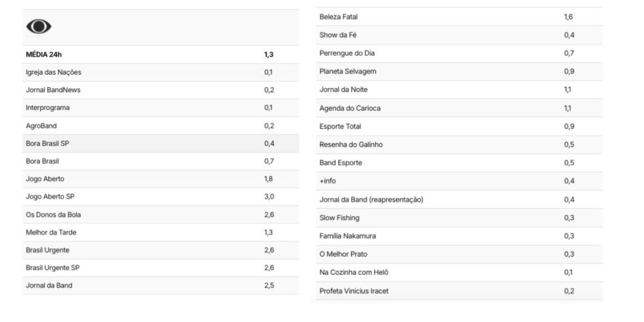Screen dimensions: 644x322
Task: Select Profeta Vinicius Iracet row
Action: point(459,291)
